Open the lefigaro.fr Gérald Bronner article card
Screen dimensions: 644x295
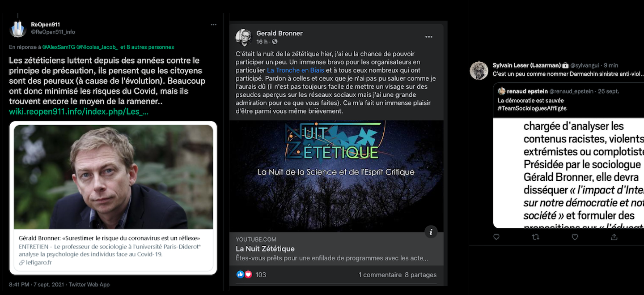[x=113, y=197]
